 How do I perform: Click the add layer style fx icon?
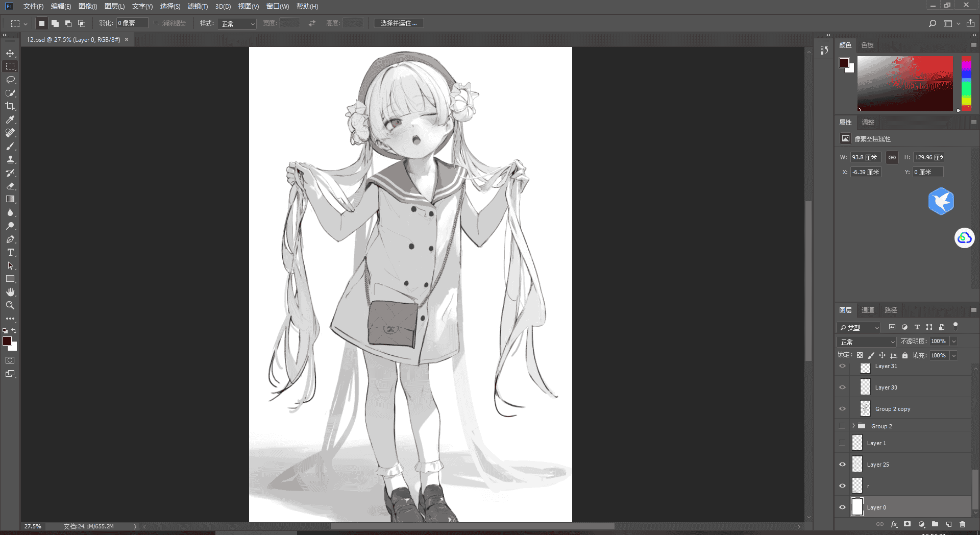pos(894,524)
